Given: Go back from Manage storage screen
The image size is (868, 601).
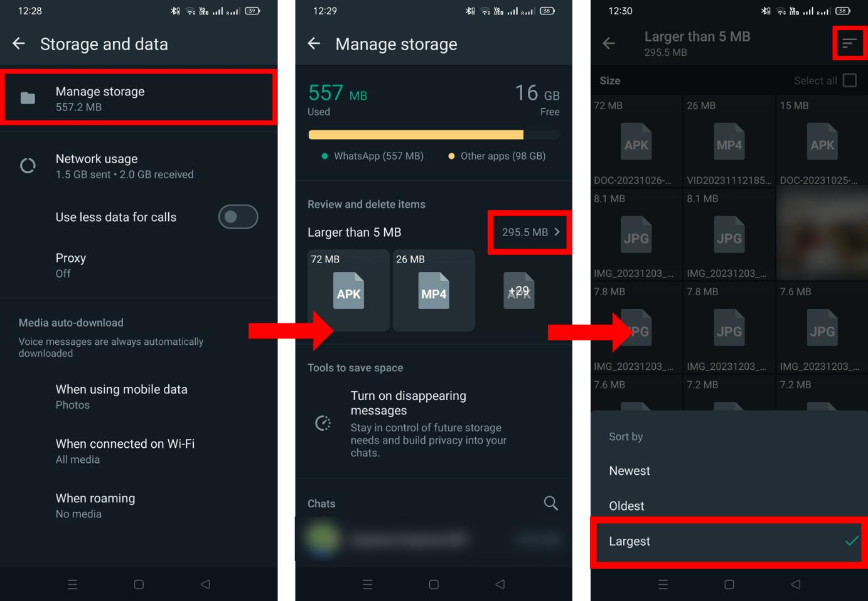Looking at the screenshot, I should click(x=314, y=43).
